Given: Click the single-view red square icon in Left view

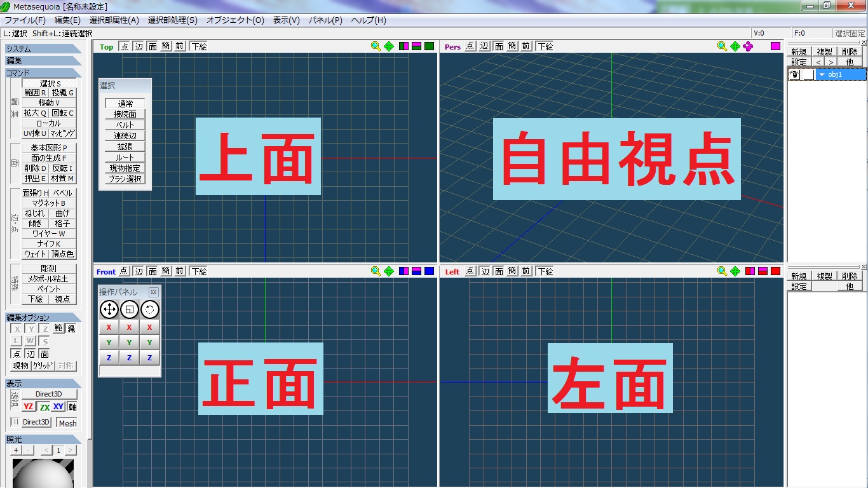Looking at the screenshot, I should click(x=775, y=271).
